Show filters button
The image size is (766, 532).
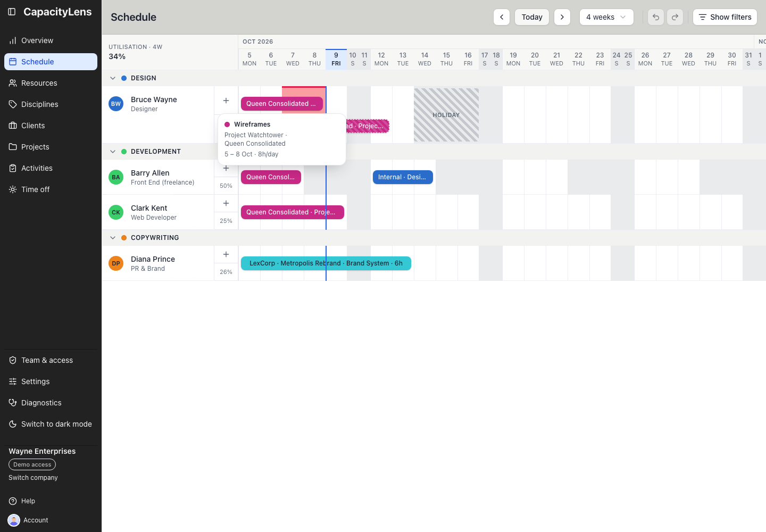tap(725, 17)
